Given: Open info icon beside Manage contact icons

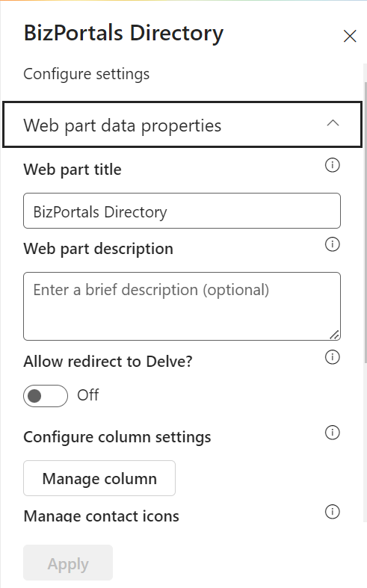Looking at the screenshot, I should (332, 512).
